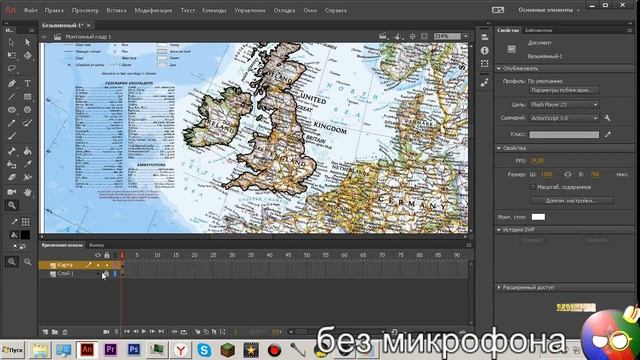
Task: Select the Oval tool
Action: pyautogui.click(x=11, y=110)
